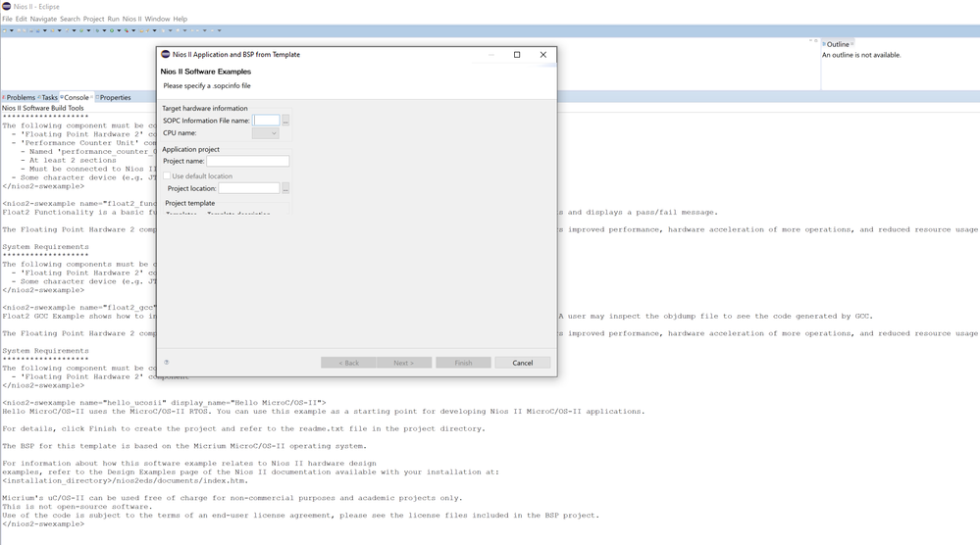Open the Run menu

click(113, 19)
